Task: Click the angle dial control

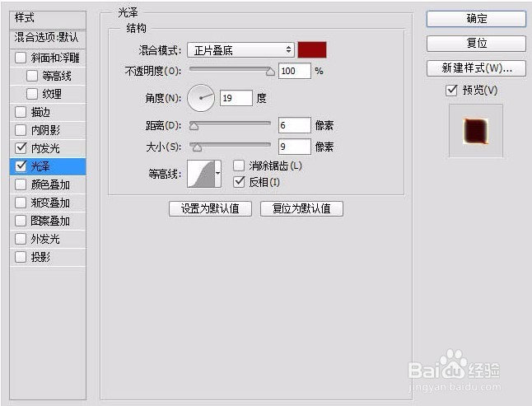Action: [x=201, y=98]
